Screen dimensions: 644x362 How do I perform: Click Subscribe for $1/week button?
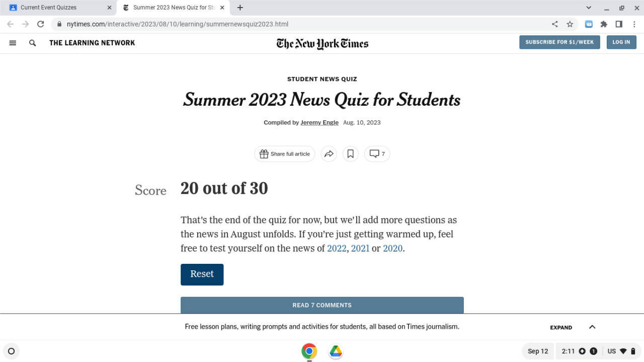pos(559,42)
